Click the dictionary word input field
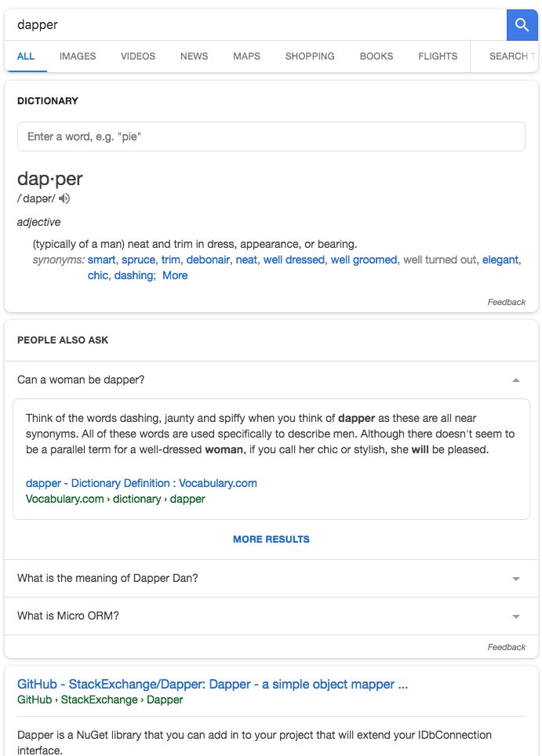Viewport: 542px width, 756px height. coord(271,136)
